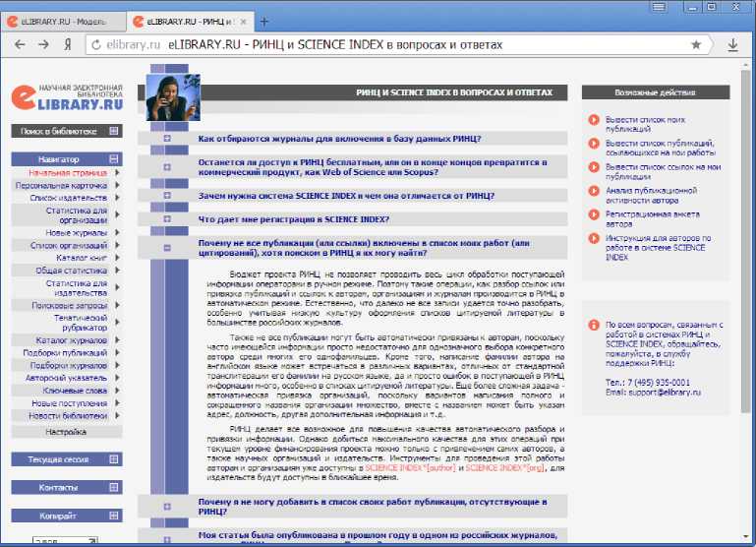Collapse the open answer about missing publications
The height and width of the screenshot is (547, 756).
[167, 248]
